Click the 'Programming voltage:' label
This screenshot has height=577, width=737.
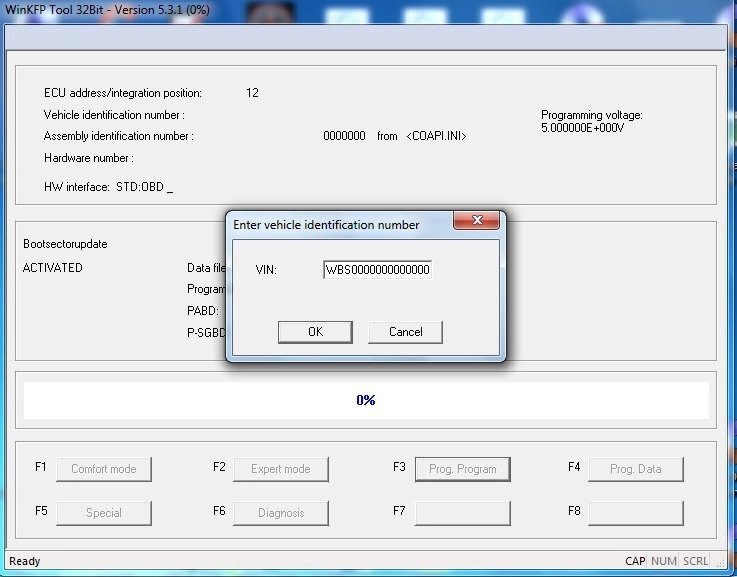tap(592, 115)
